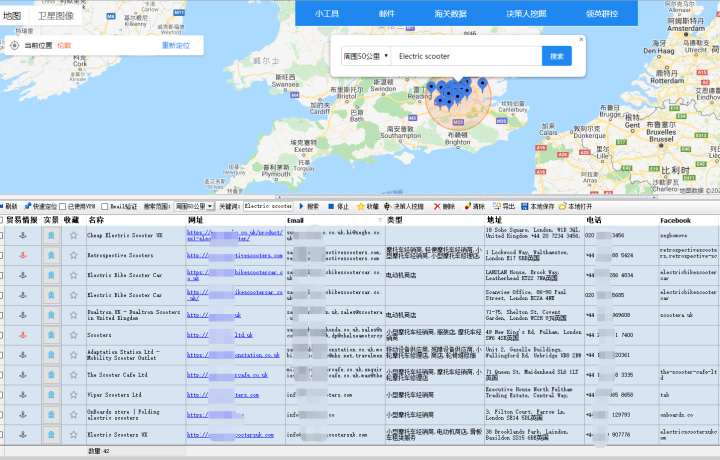Open trade info anchor for Electric Scooters UK

(22, 434)
